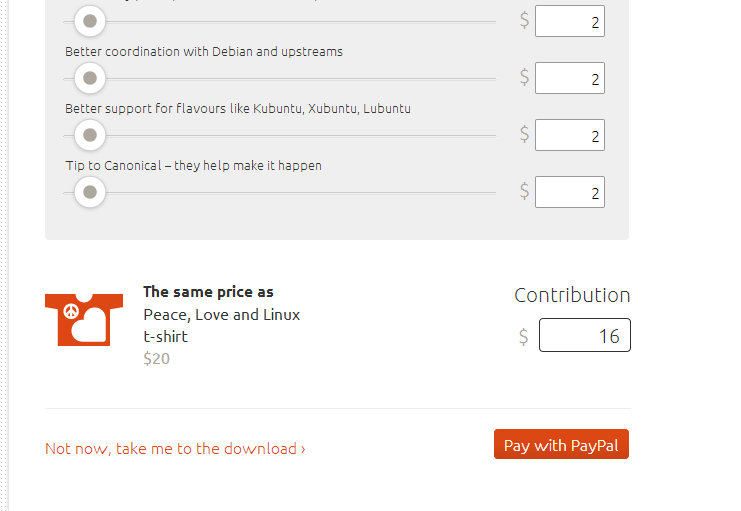
Task: Click the peace symbol on the t-shirt
Action: point(71,311)
